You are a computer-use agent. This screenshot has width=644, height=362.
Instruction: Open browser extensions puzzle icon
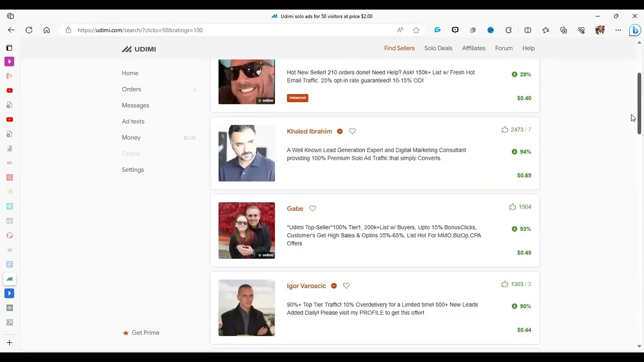pyautogui.click(x=509, y=30)
